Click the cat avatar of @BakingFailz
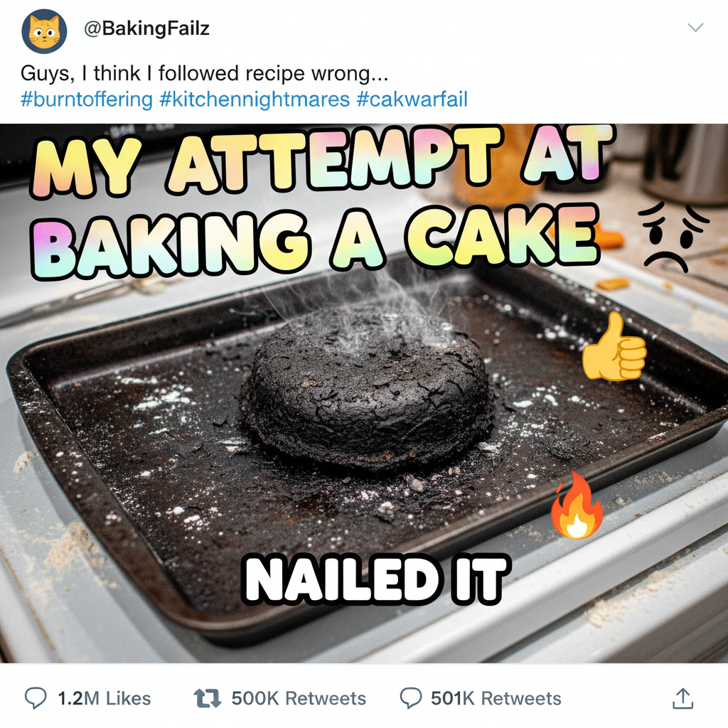This screenshot has width=728, height=728. (42, 28)
